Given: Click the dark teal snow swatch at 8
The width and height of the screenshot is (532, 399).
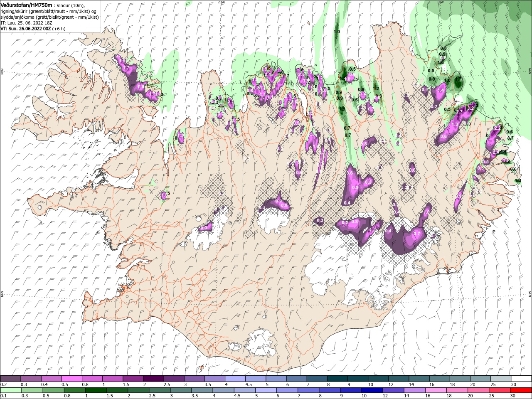Looking at the screenshot, I should point(337,379).
